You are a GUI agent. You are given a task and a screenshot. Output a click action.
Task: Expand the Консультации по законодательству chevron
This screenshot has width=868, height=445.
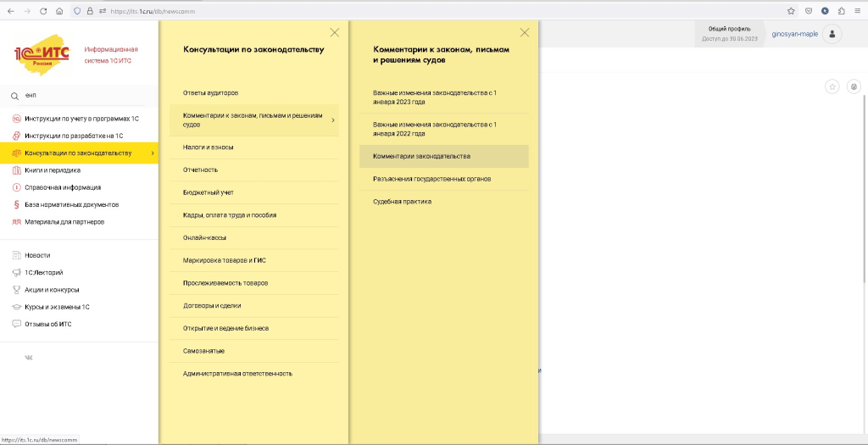153,153
